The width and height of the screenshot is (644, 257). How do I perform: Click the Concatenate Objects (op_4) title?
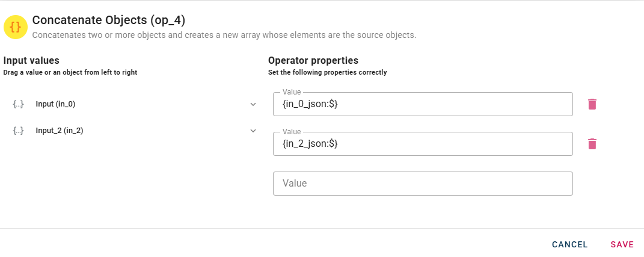pyautogui.click(x=108, y=20)
